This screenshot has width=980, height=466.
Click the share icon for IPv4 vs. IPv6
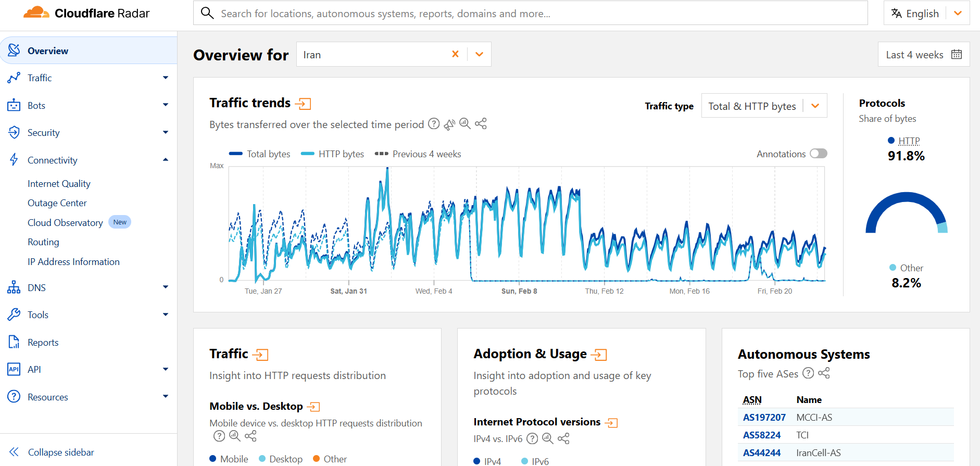(x=563, y=438)
